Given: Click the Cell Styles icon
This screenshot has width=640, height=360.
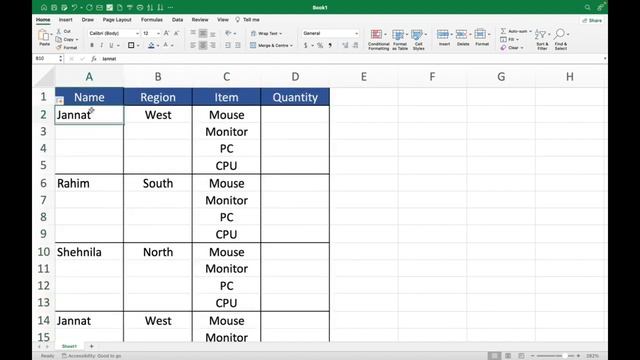Looking at the screenshot, I should point(417,35).
